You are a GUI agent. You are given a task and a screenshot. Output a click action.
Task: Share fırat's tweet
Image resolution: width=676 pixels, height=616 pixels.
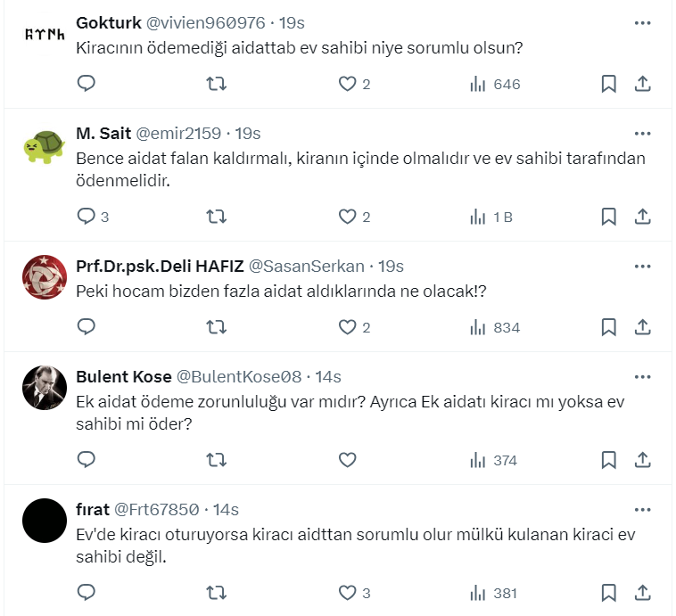642,593
